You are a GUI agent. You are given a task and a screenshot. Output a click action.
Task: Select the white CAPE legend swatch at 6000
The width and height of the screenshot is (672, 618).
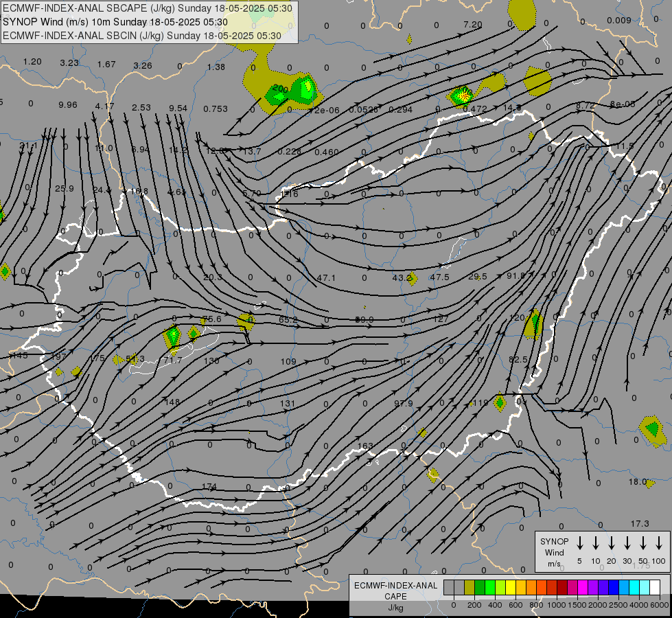click(654, 588)
